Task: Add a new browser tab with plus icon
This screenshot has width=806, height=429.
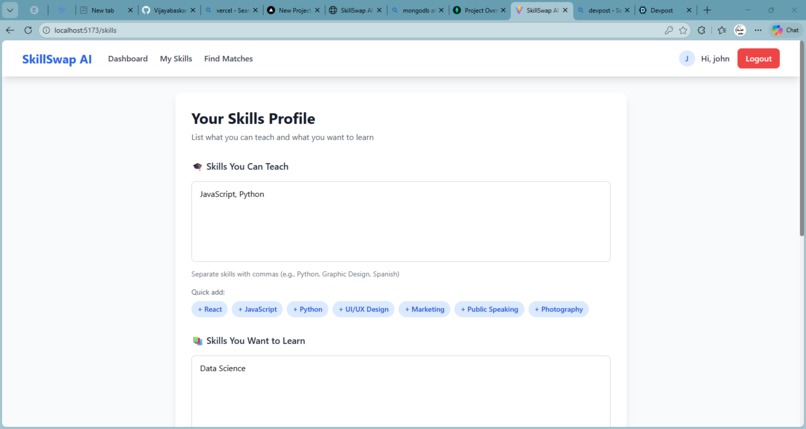Action: tap(707, 10)
